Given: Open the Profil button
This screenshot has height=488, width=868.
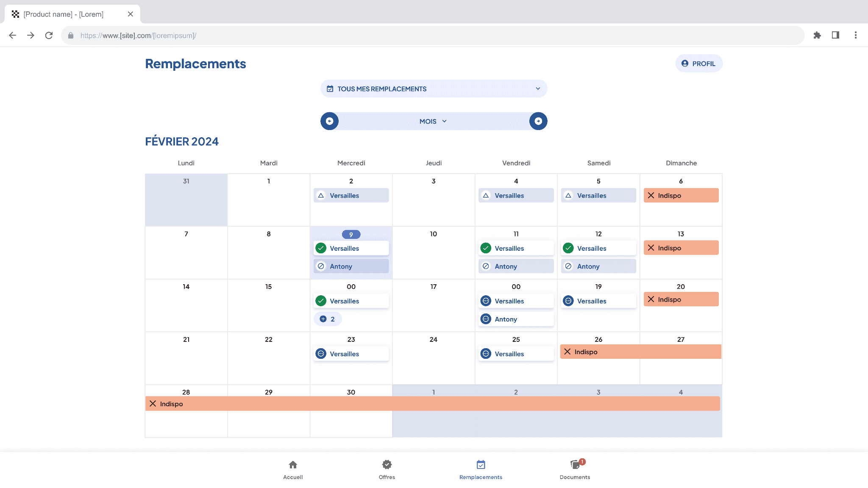Looking at the screenshot, I should click(698, 64).
